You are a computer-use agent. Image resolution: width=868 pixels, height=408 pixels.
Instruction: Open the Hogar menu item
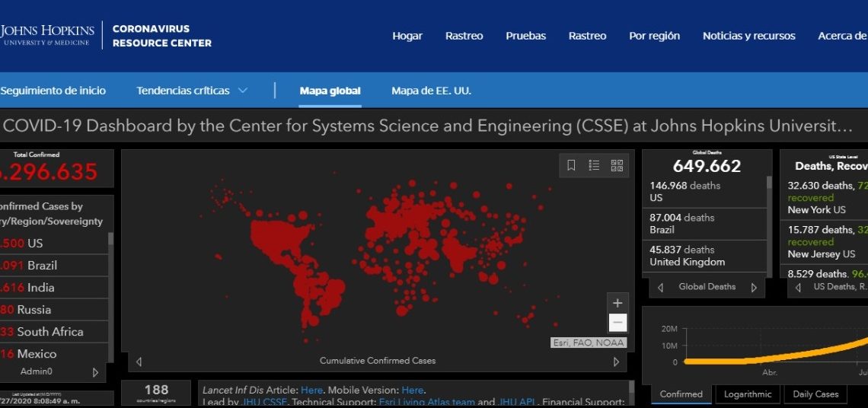(x=407, y=36)
